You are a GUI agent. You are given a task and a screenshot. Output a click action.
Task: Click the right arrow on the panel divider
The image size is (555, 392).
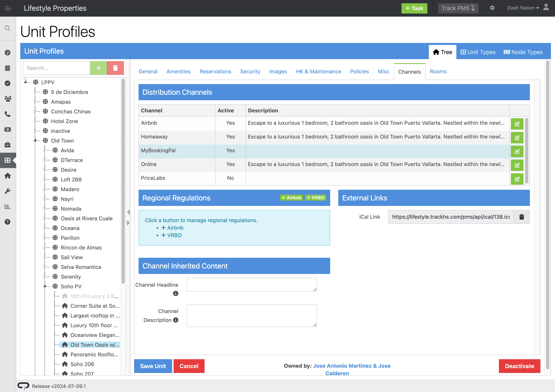[128, 223]
